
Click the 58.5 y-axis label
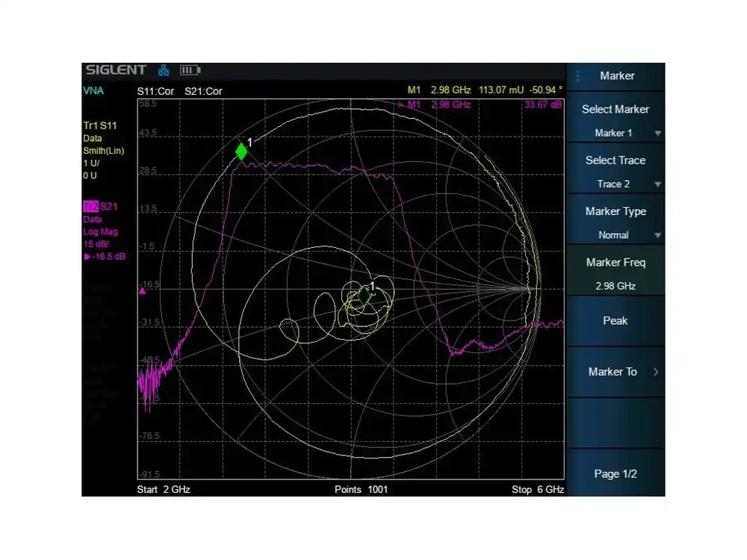coord(148,104)
